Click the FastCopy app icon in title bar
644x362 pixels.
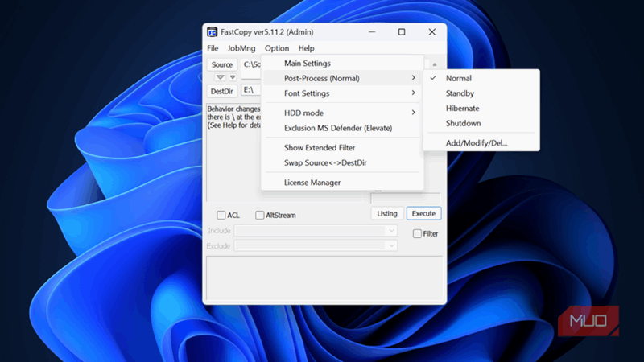(x=212, y=32)
